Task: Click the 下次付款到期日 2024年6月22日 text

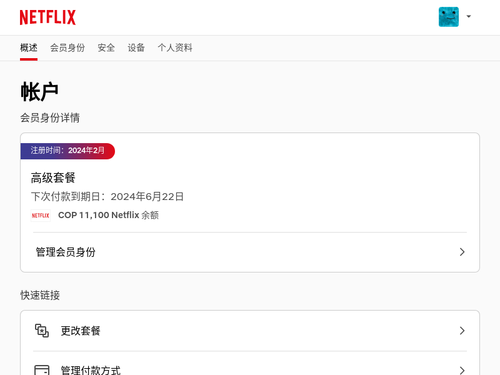Action: point(107,196)
